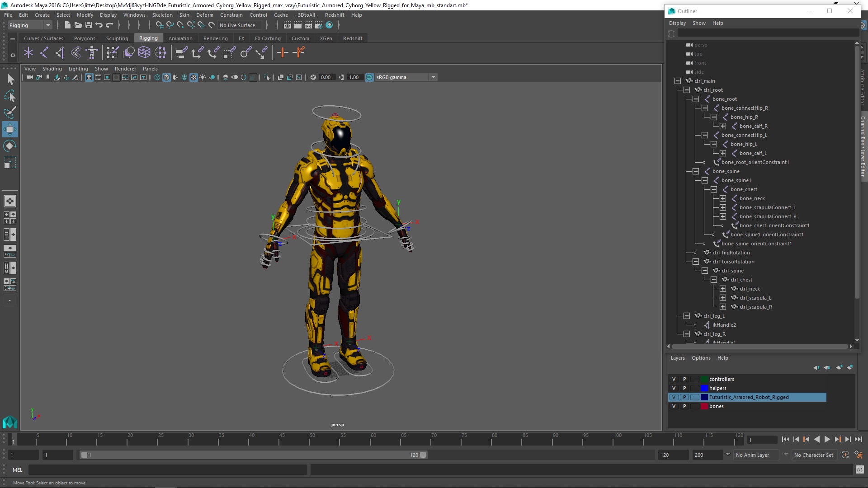
Task: Select the Move tool in toolbox
Action: 10,129
